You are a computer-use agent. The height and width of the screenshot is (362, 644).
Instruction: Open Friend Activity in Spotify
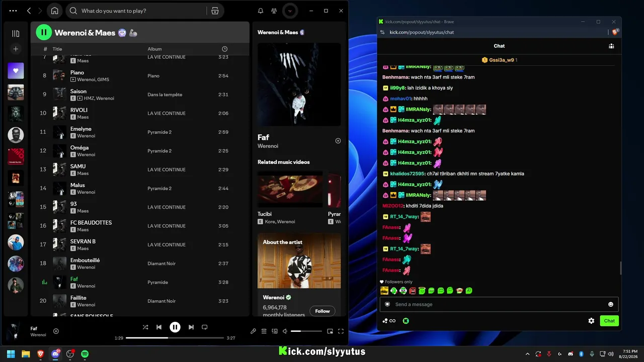coord(274,11)
